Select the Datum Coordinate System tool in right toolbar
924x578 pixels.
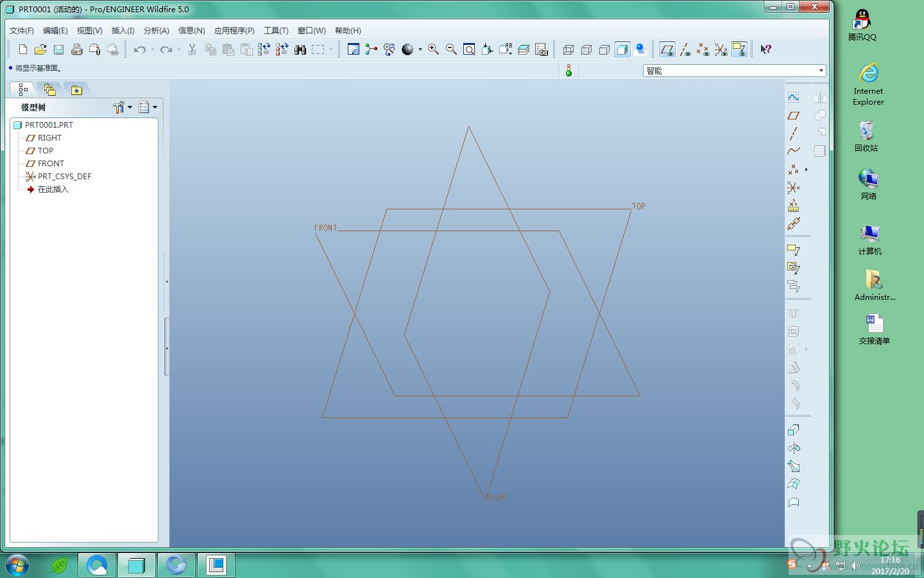pyautogui.click(x=794, y=188)
